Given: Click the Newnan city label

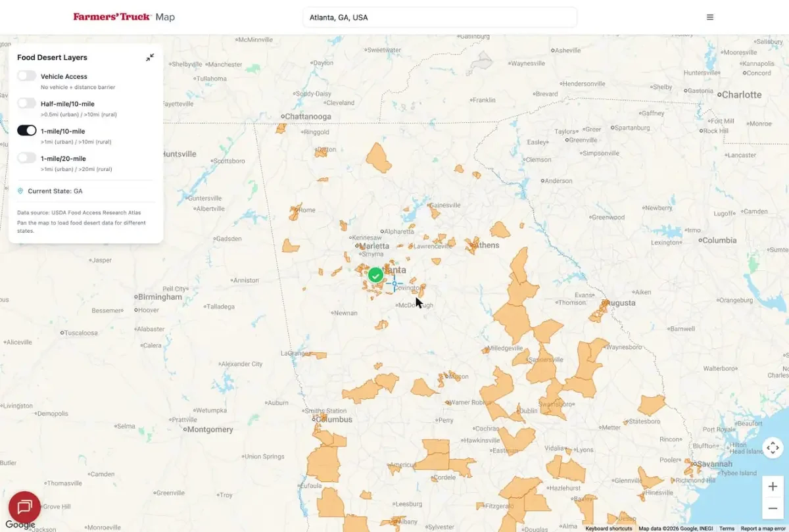Looking at the screenshot, I should click(346, 313).
